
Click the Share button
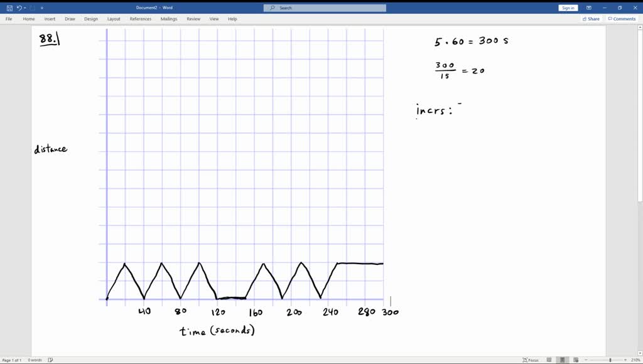(590, 19)
